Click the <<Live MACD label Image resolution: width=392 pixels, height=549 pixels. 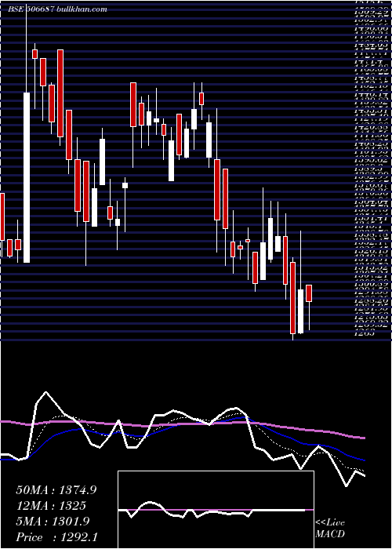click(x=330, y=529)
